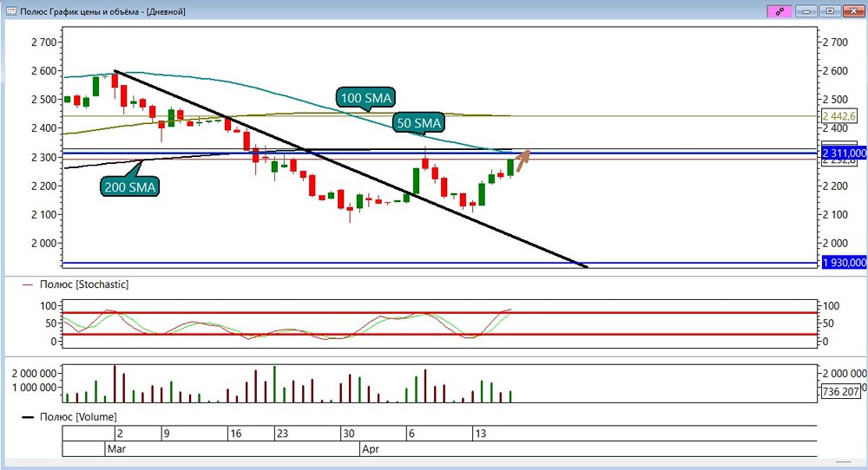The image size is (868, 470).
Task: Click the 1 930,000 price level label
Action: tap(845, 263)
